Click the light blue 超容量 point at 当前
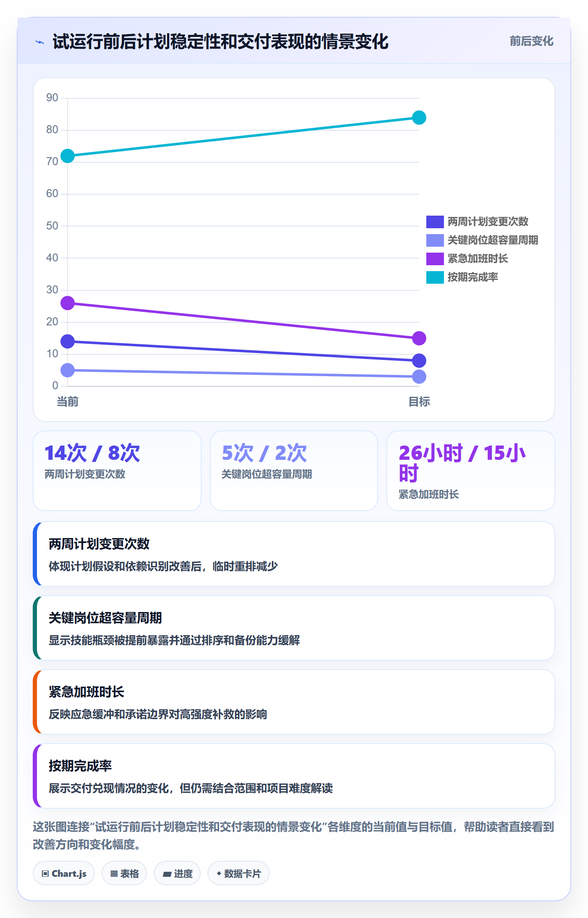The width and height of the screenshot is (588, 918). pyautogui.click(x=68, y=370)
